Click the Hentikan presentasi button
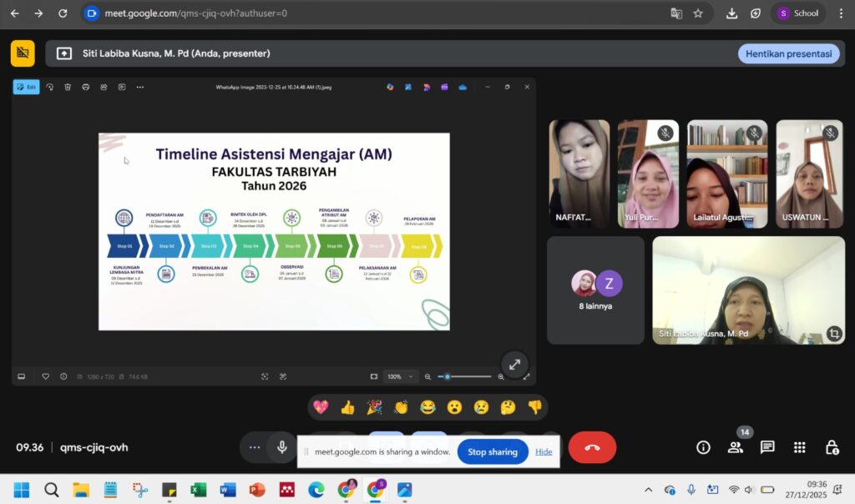Viewport: 855px width, 504px height. click(788, 53)
